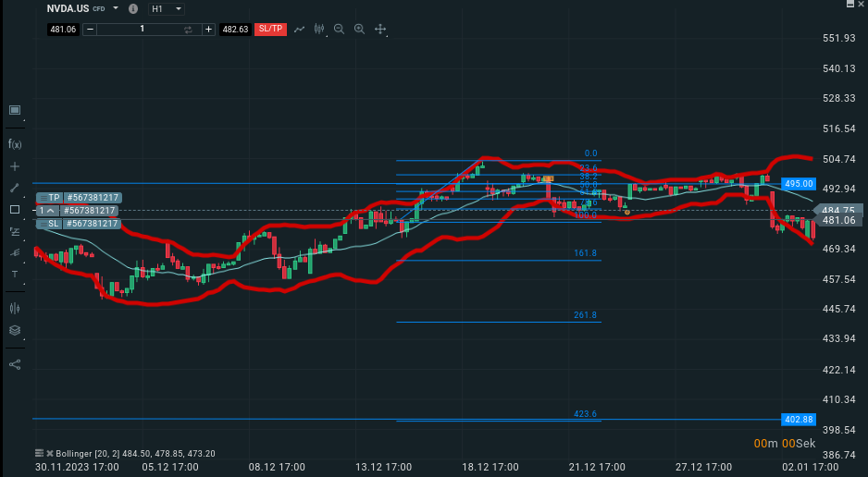Image resolution: width=868 pixels, height=477 pixels.
Task: Select the trend line drawing tool
Action: 15,188
